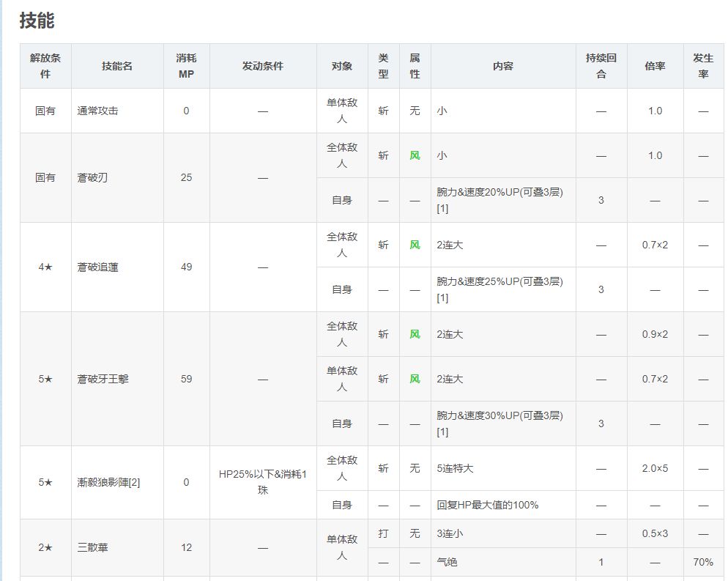Select the 对象 column header
Screen dimensions: 728x581
coord(342,66)
